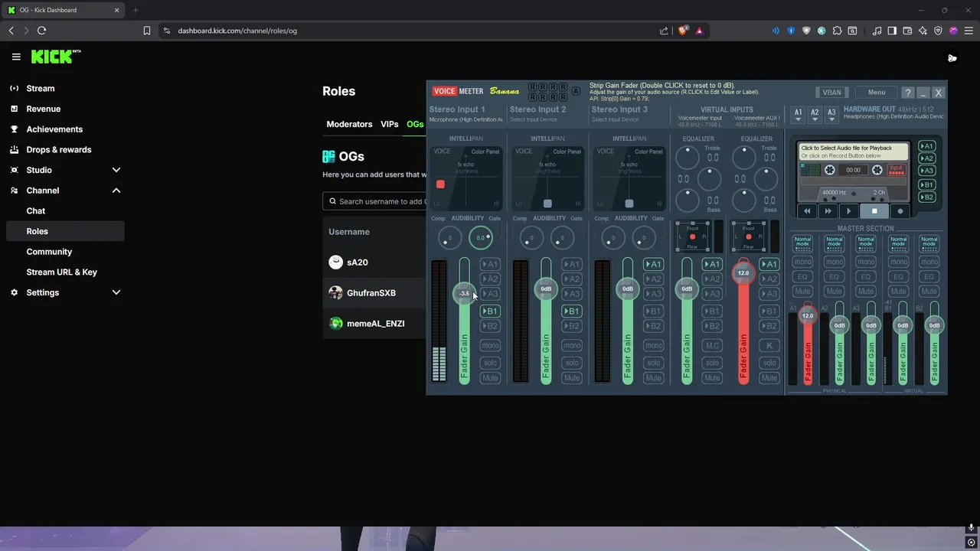Viewport: 980px width, 551px height.
Task: Click user sA20 in the OGs list
Action: [357, 262]
